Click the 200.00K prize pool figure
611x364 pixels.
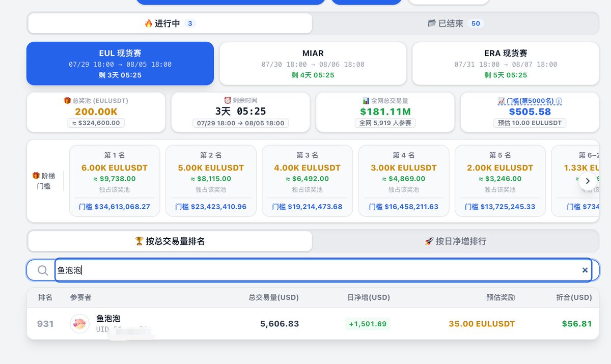[96, 111]
